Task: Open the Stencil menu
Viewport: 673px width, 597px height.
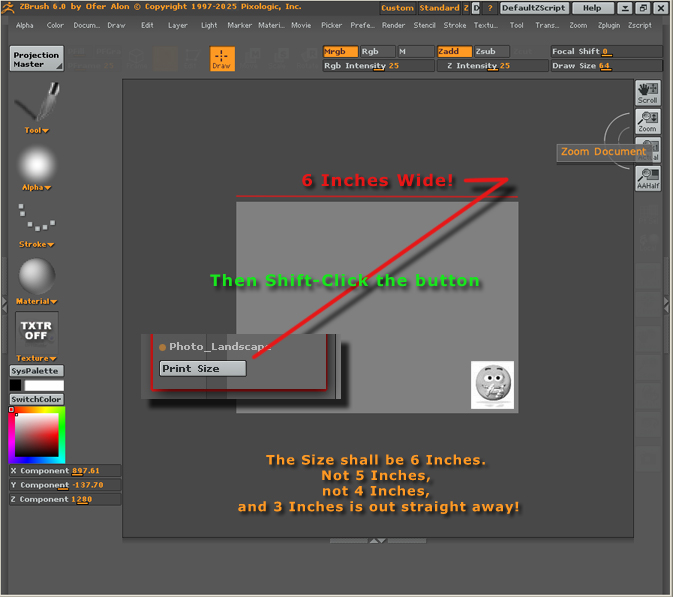Action: coord(424,25)
